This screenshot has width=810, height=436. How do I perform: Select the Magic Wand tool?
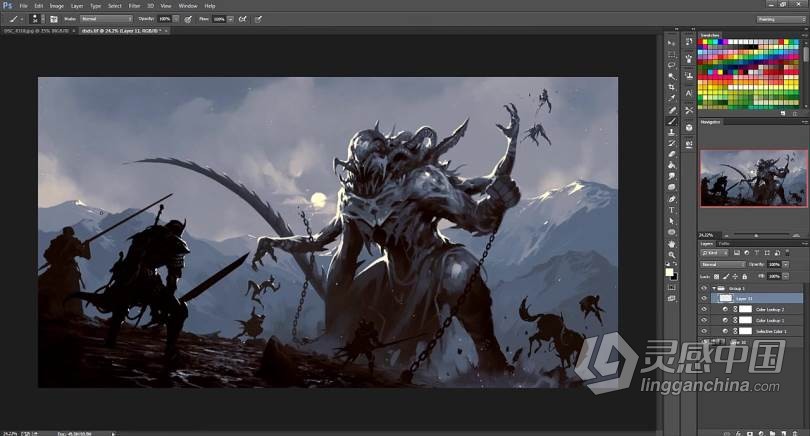click(672, 76)
